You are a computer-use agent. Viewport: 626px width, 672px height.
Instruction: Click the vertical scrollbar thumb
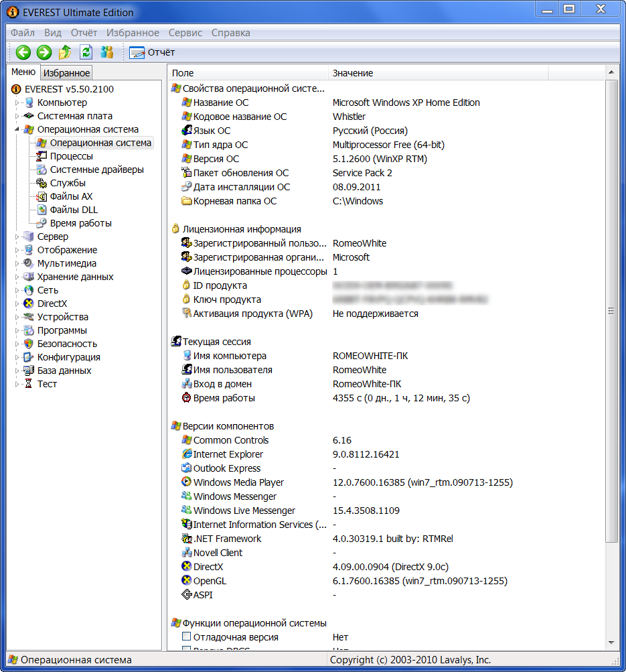tap(611, 311)
